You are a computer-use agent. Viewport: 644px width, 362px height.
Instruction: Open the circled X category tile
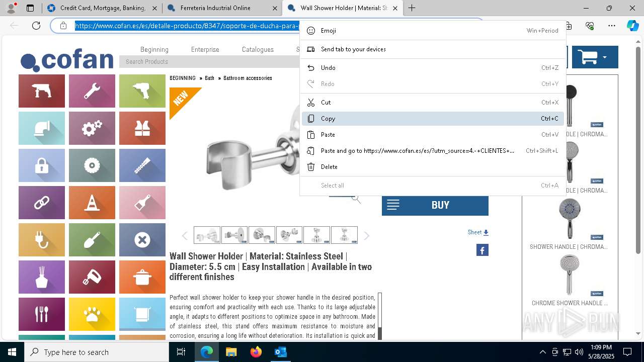click(142, 240)
